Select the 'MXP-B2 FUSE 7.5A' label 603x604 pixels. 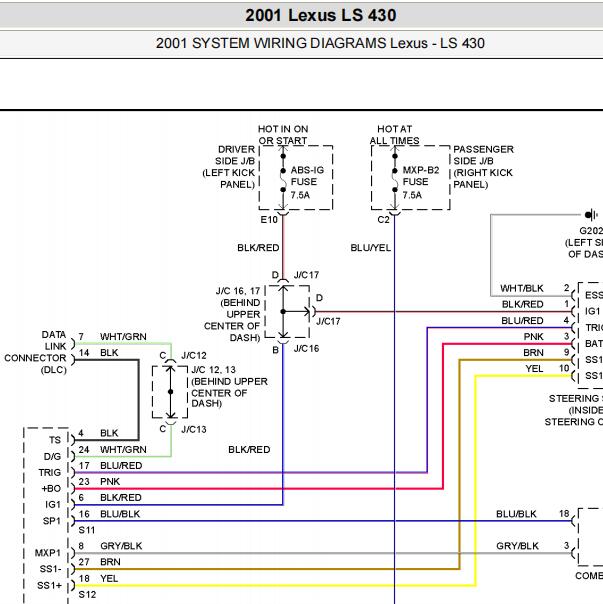[x=421, y=183]
